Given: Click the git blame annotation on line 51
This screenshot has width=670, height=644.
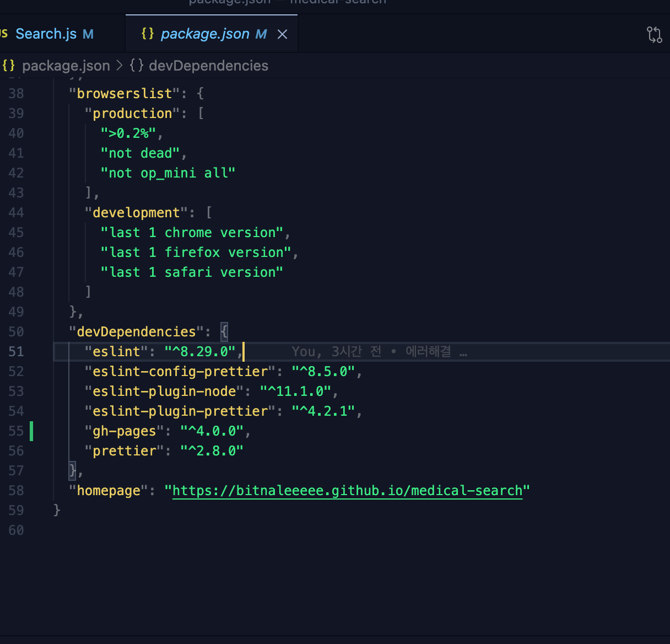Looking at the screenshot, I should (379, 351).
